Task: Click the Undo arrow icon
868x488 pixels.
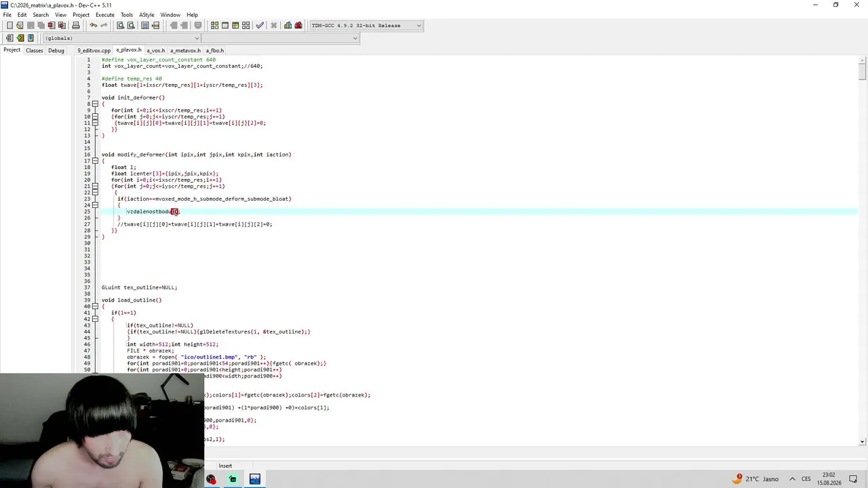Action: pos(94,26)
